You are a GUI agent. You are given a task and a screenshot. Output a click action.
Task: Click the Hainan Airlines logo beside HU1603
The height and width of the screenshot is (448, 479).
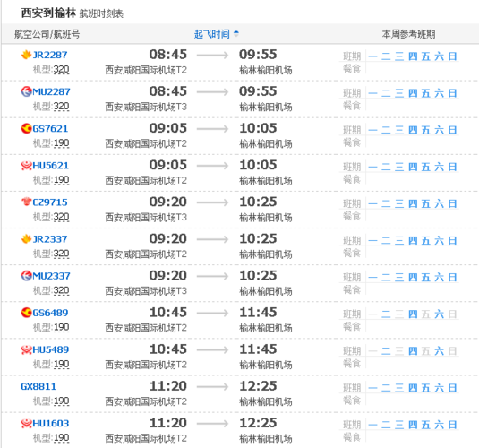click(26, 423)
